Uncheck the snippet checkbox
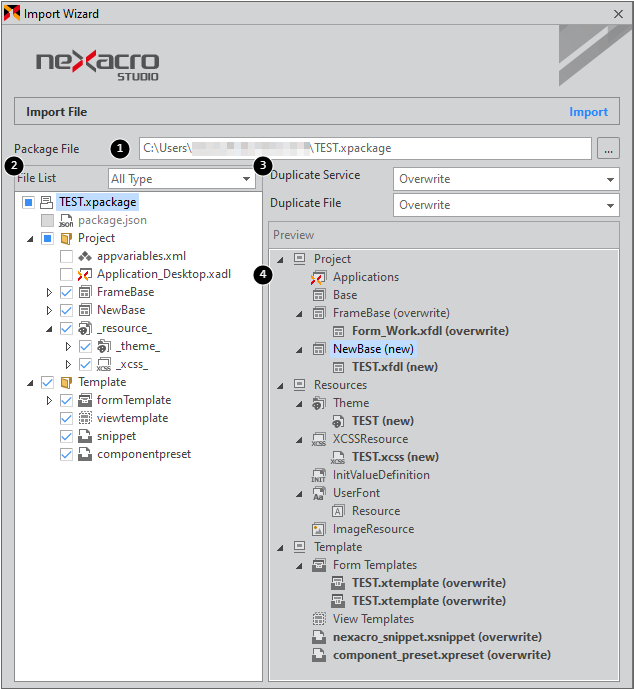Image resolution: width=634 pixels, height=689 pixels. [66, 436]
